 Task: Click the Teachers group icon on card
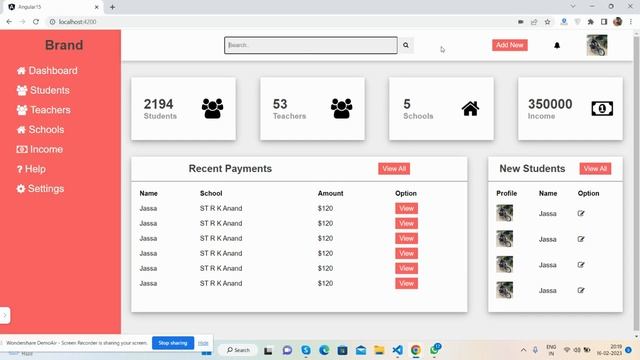point(341,109)
